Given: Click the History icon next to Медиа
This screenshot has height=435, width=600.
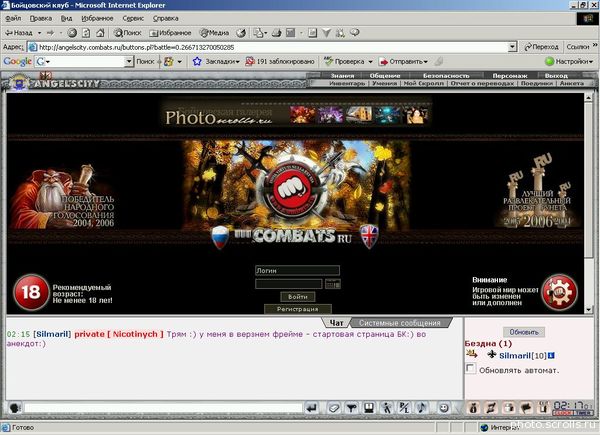Looking at the screenshot, I should coord(241,33).
